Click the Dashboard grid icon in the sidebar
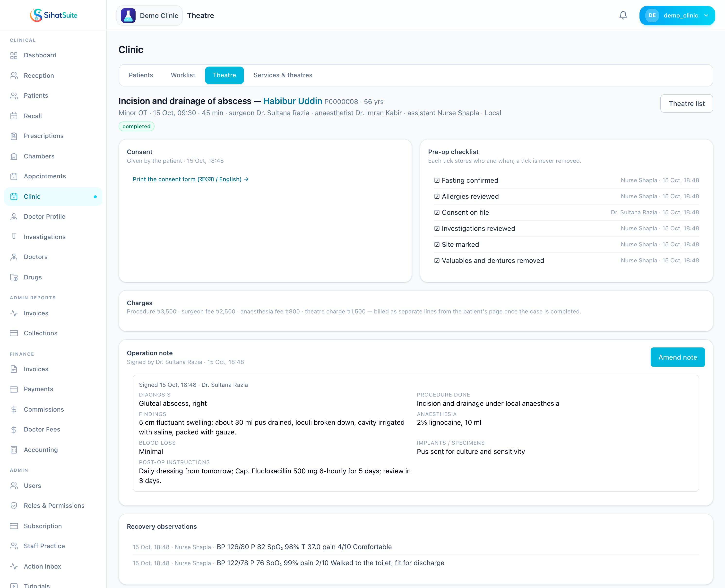 pos(14,56)
